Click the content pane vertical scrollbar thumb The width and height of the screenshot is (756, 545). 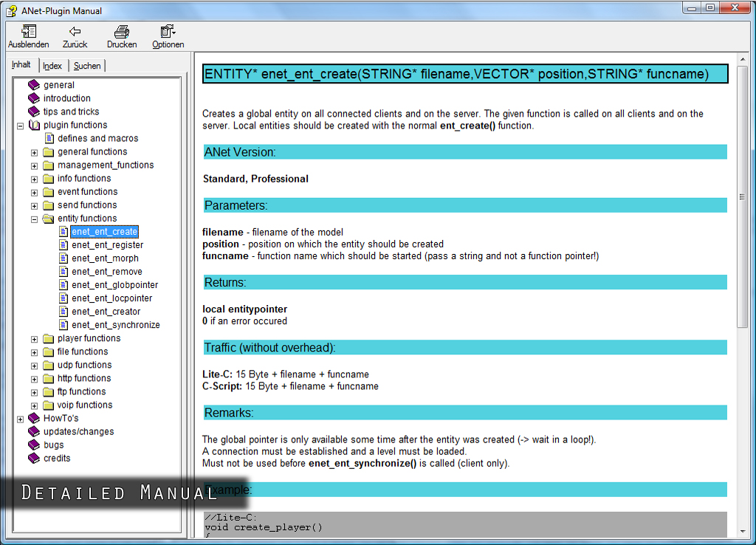click(743, 196)
